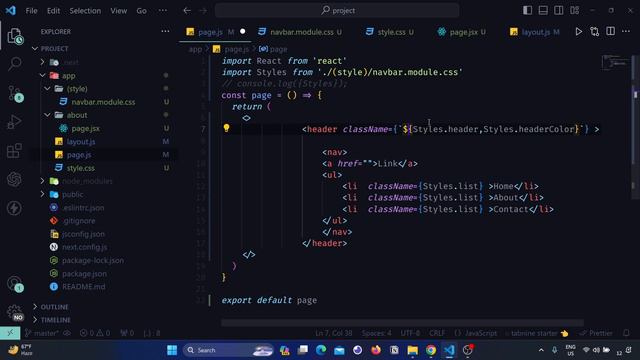Open the Go menu

point(141,11)
